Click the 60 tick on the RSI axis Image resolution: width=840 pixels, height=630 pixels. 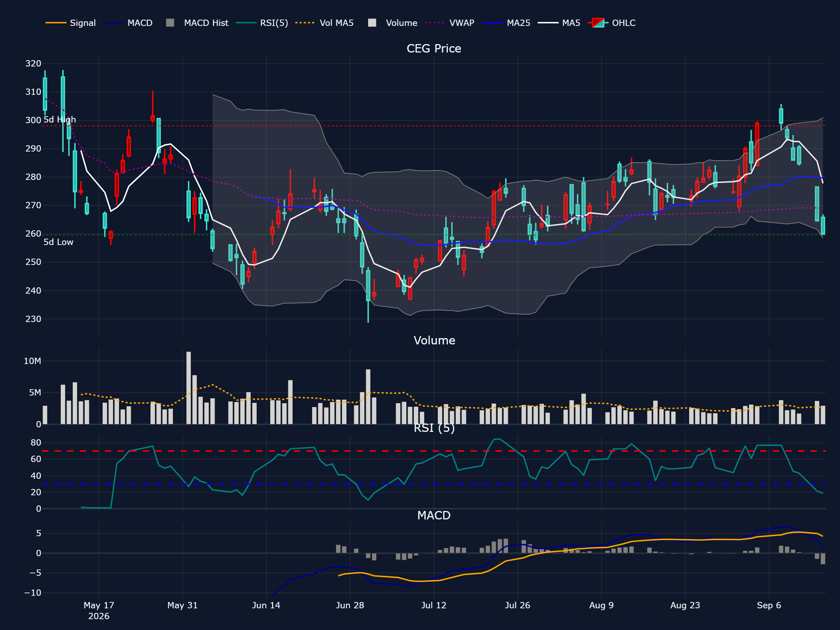pos(36,459)
